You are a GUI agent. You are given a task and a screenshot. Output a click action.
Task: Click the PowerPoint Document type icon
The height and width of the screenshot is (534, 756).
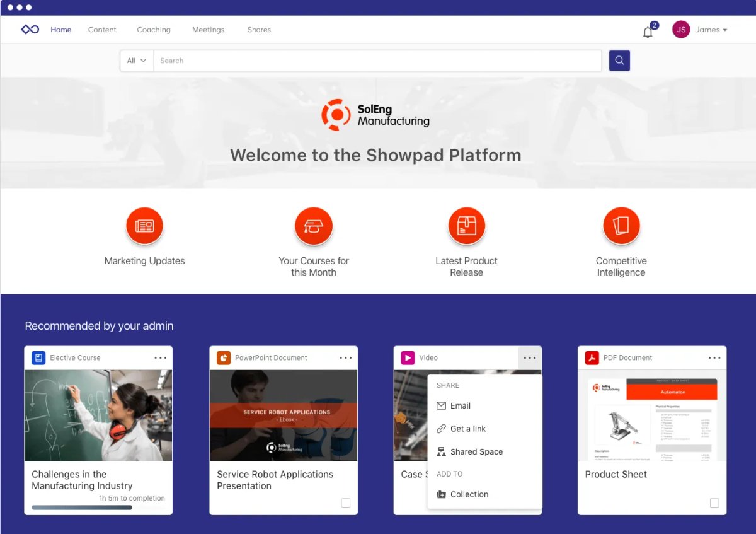point(224,357)
